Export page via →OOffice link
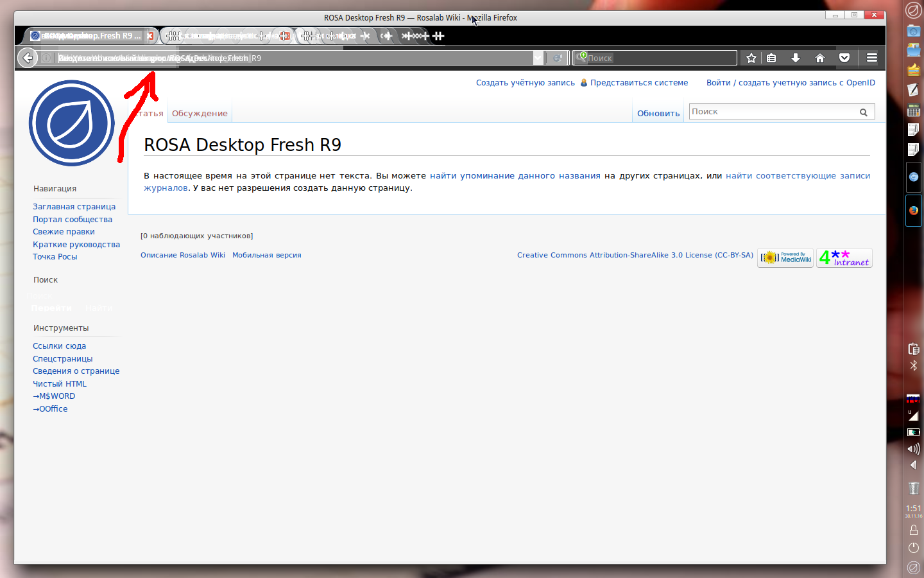924x578 pixels. [x=50, y=409]
